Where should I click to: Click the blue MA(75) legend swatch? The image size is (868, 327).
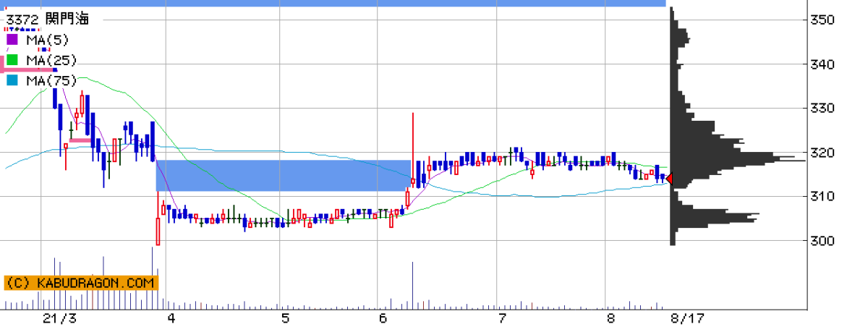coord(11,81)
